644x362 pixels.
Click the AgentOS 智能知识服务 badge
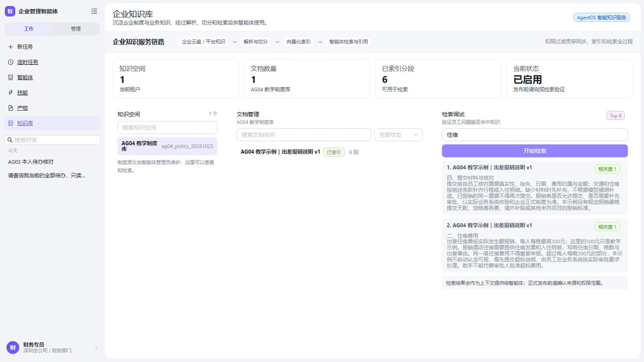pos(601,17)
